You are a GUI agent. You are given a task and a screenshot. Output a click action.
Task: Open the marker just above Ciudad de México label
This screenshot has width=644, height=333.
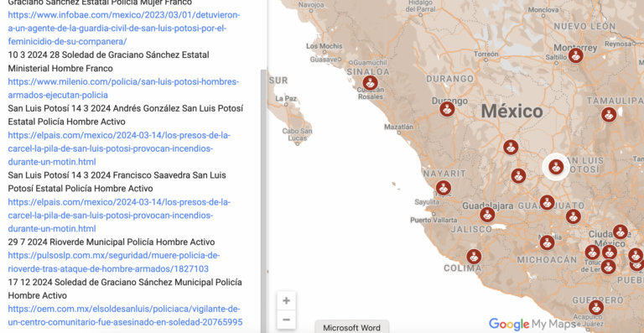(621, 232)
